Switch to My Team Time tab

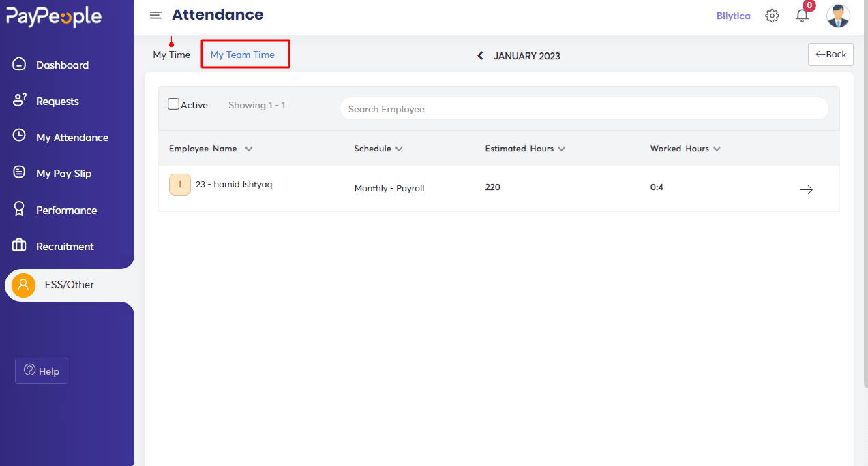click(x=242, y=55)
